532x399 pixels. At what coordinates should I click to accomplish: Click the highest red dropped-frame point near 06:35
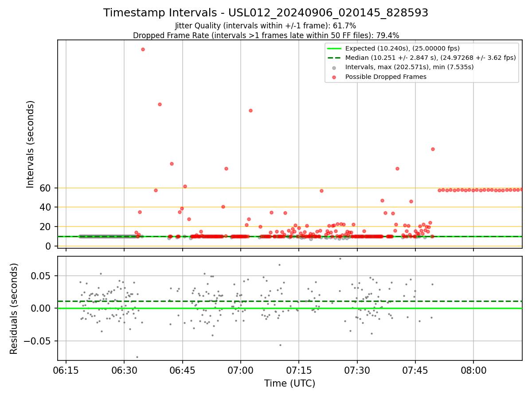(x=143, y=49)
